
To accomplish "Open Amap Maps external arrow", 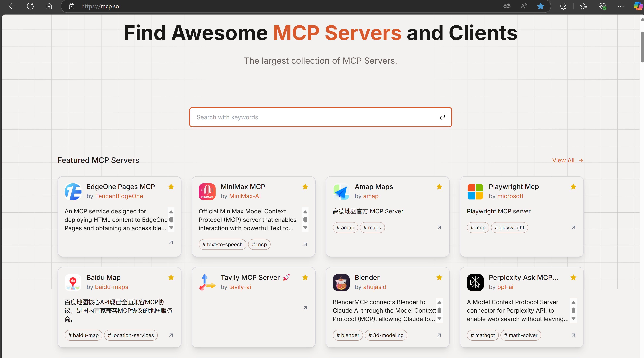I will pyautogui.click(x=439, y=227).
